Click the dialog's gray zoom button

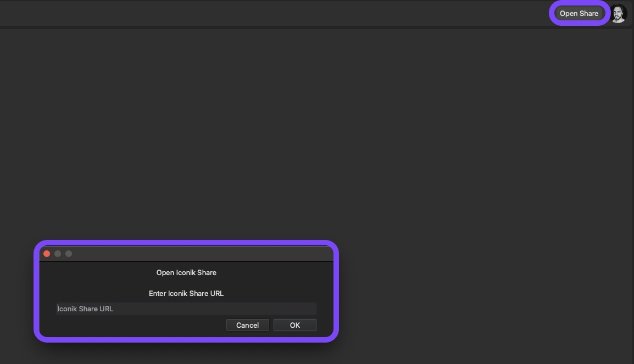coord(69,254)
